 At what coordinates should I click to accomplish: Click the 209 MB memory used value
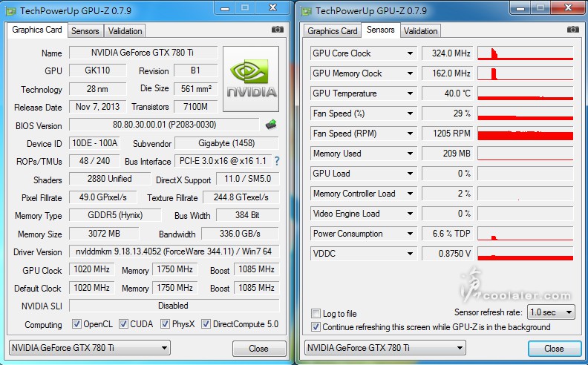point(447,154)
